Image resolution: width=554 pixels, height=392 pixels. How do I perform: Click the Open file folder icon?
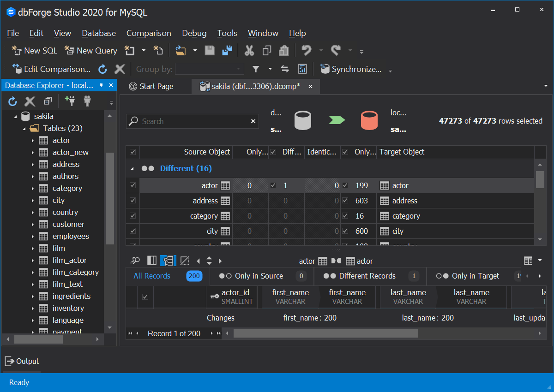pyautogui.click(x=181, y=51)
